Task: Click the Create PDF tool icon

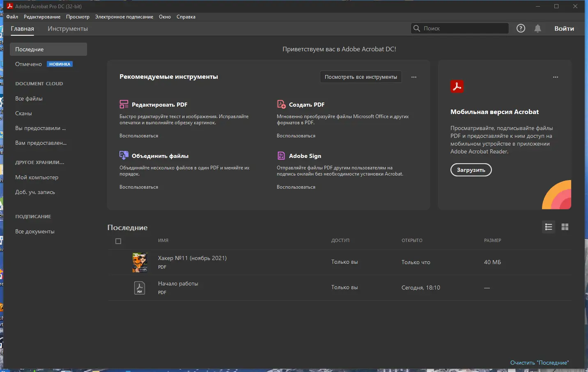Action: point(281,104)
